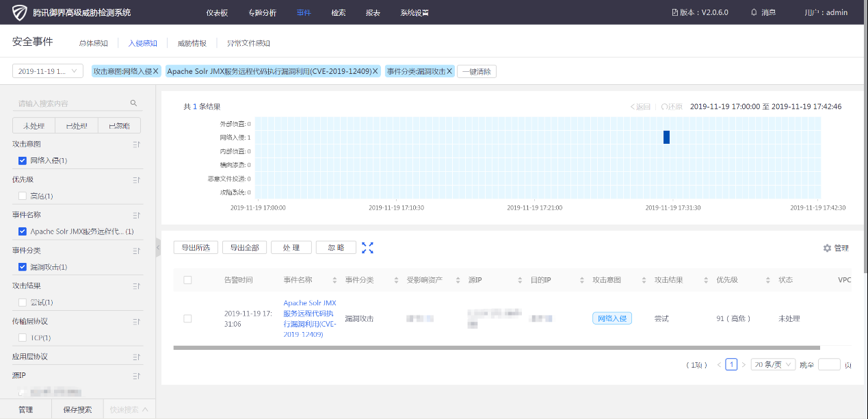868x419 pixels.
Task: Click the 导出所选 button
Action: (196, 248)
